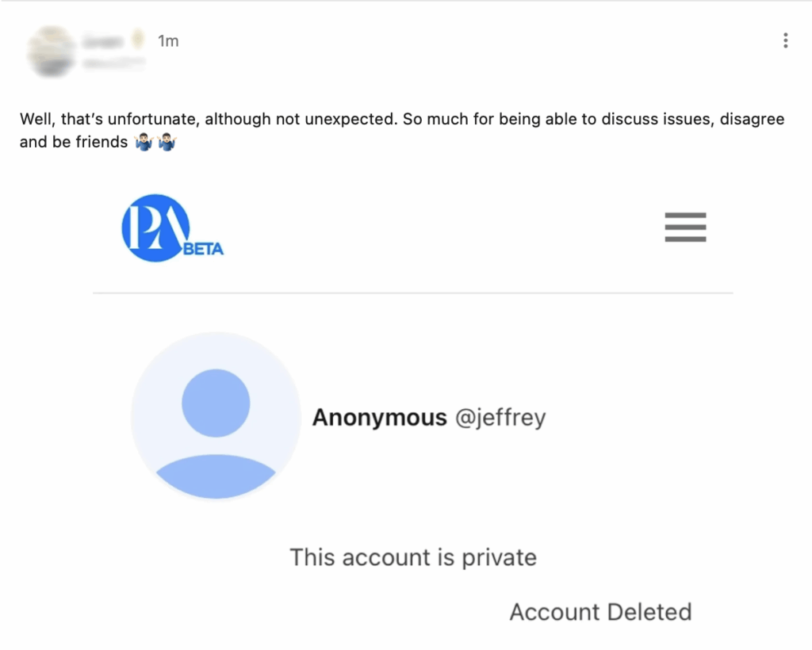Click the default profile avatar placeholder
This screenshot has height=650, width=812.
coord(216,416)
